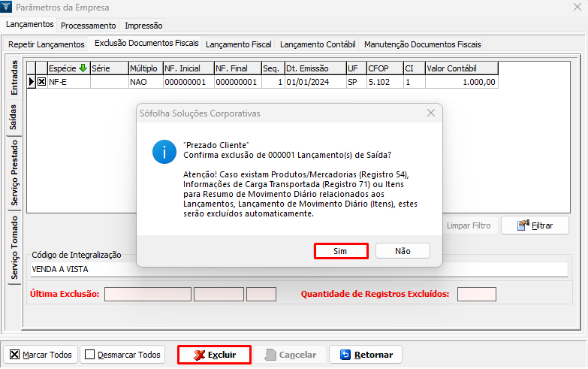Click the app icon in the title bar
The height and width of the screenshot is (369, 588).
click(x=8, y=8)
